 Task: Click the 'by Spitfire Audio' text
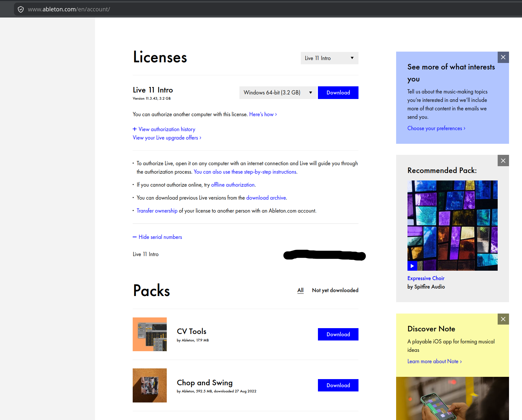click(426, 287)
